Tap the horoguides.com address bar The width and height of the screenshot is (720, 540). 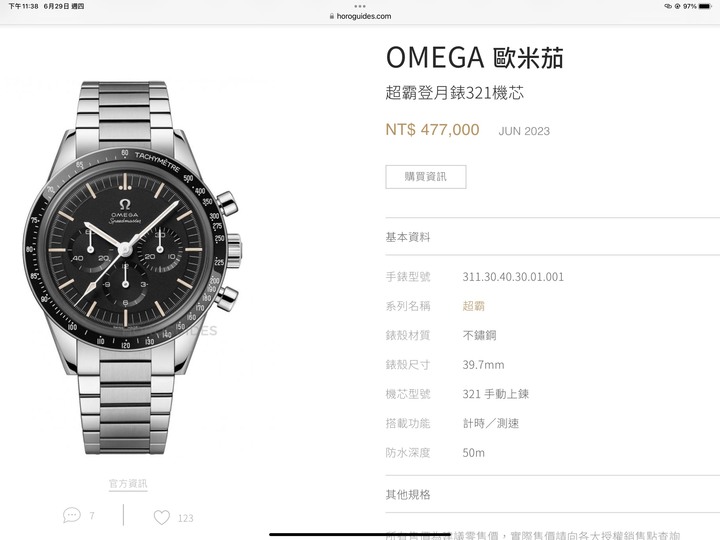pos(360,16)
